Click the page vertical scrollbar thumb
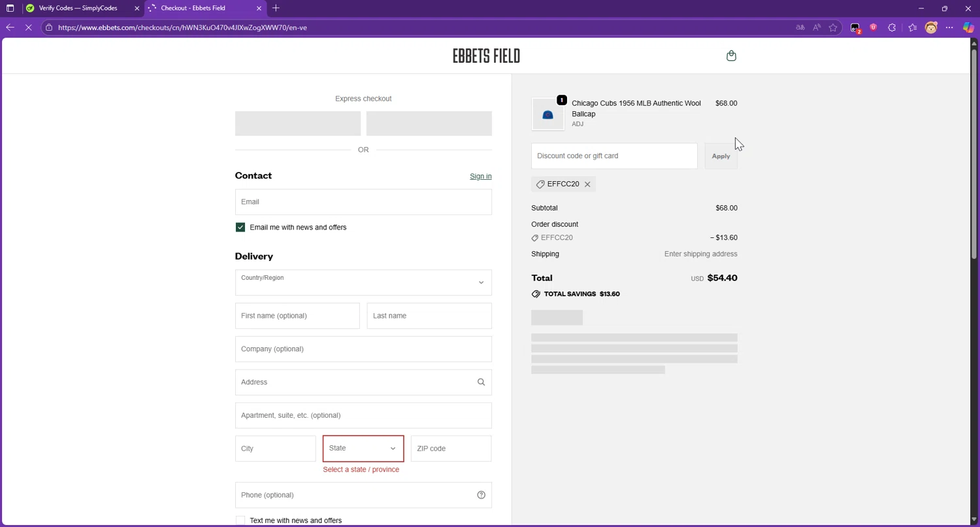This screenshot has height=527, width=980. point(973,154)
